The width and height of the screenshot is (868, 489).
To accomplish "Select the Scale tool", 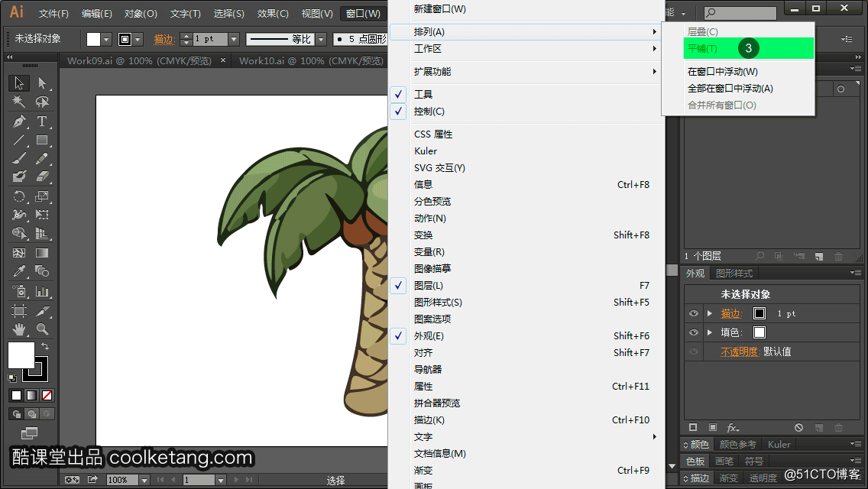I will click(x=42, y=196).
